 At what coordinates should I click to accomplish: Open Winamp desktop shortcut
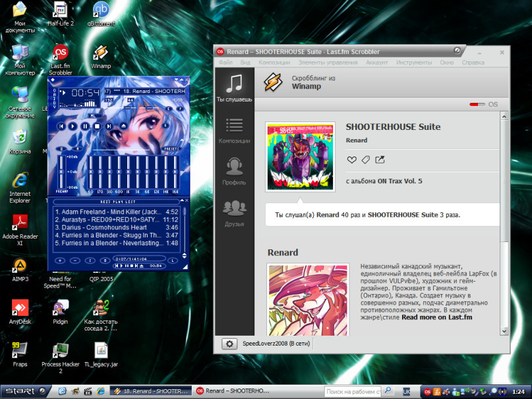(101, 56)
